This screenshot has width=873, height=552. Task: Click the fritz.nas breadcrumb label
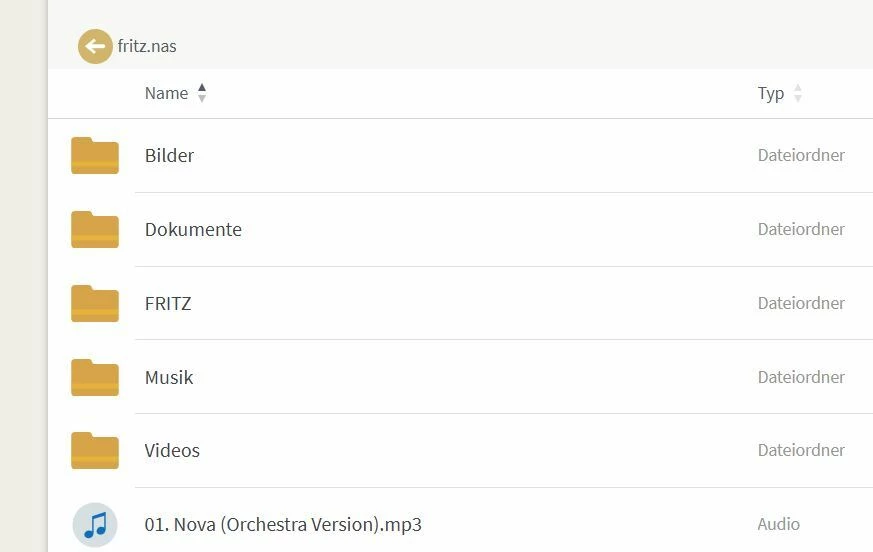[147, 46]
